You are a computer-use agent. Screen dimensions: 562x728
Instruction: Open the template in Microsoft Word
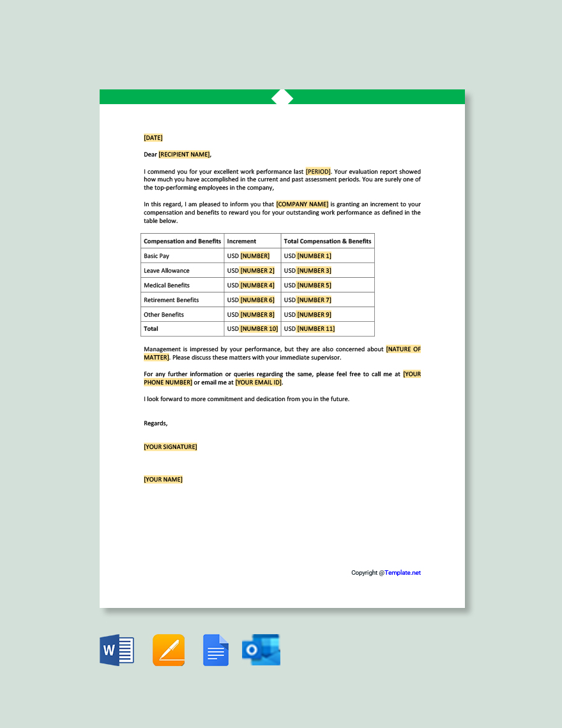click(x=116, y=649)
